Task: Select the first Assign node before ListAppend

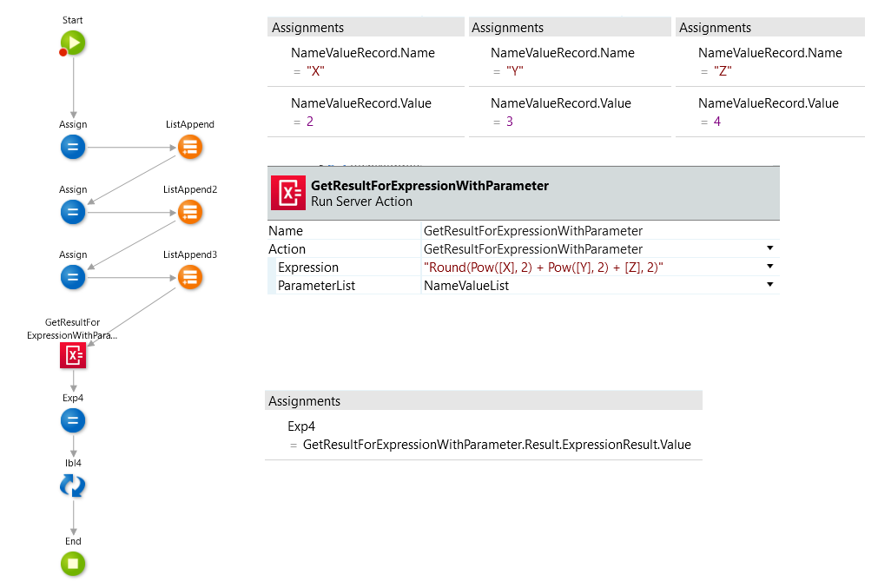Action: (x=73, y=148)
